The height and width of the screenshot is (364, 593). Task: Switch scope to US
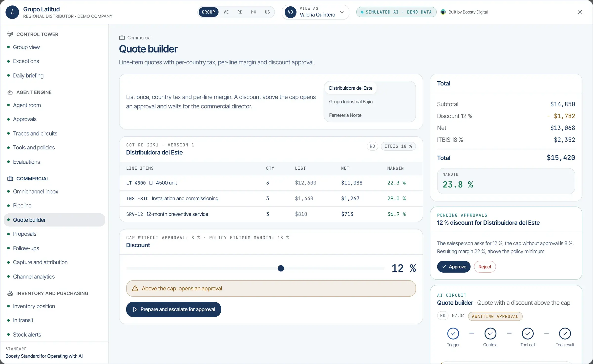267,12
